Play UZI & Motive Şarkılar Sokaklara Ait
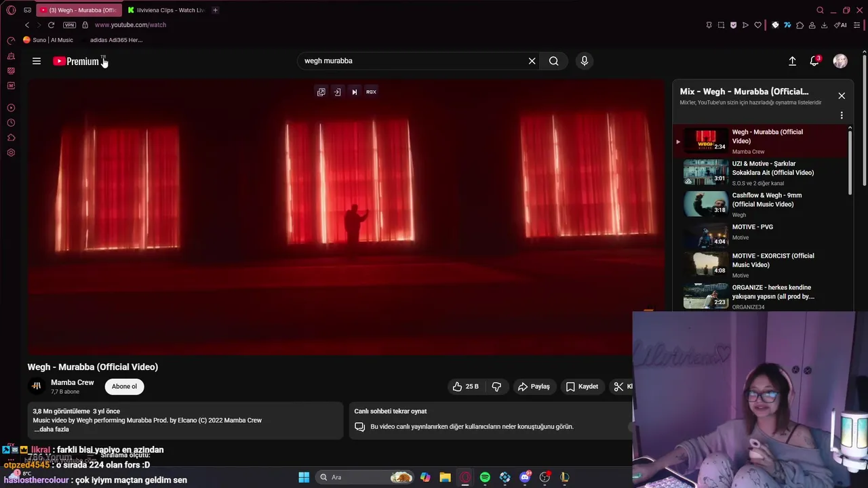 761,173
